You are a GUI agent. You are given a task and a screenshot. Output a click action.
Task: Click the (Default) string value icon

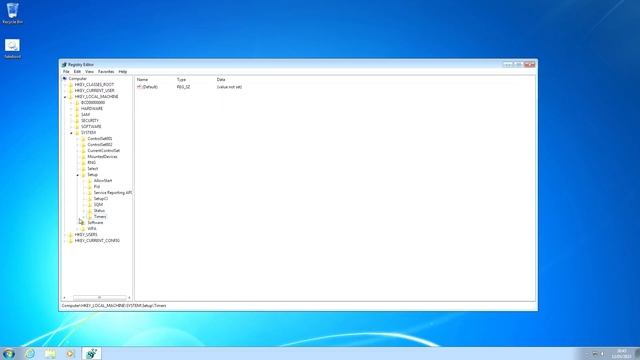point(139,87)
